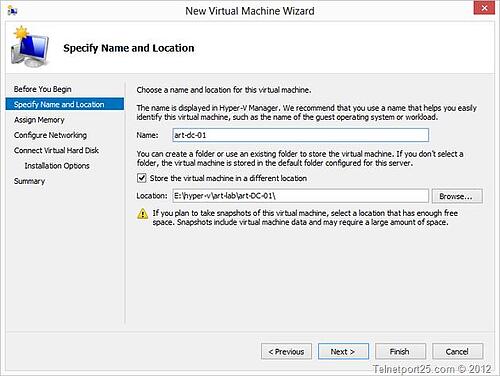Click the 'Specify Name and Location' heading

[129, 48]
